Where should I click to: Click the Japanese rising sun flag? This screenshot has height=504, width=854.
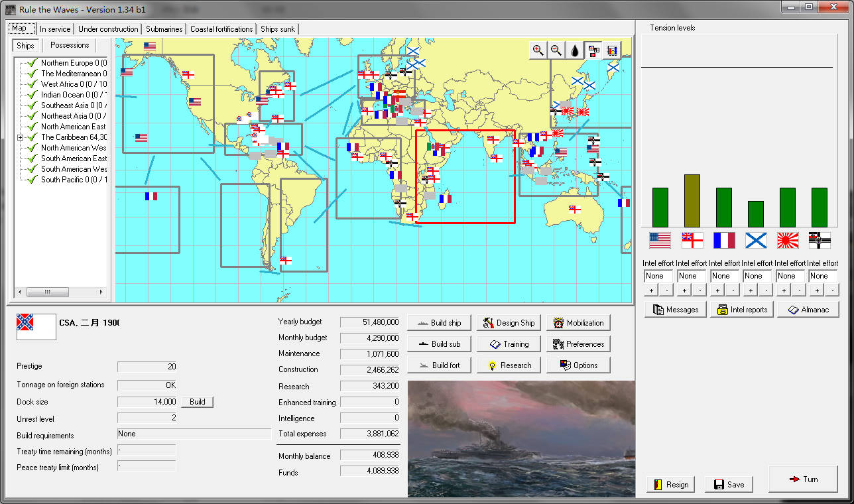[787, 240]
